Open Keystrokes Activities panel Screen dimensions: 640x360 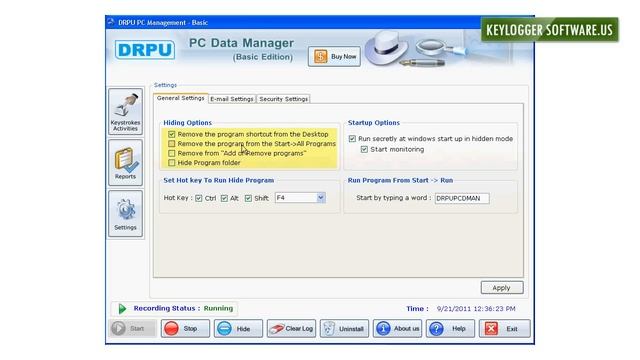(x=125, y=111)
